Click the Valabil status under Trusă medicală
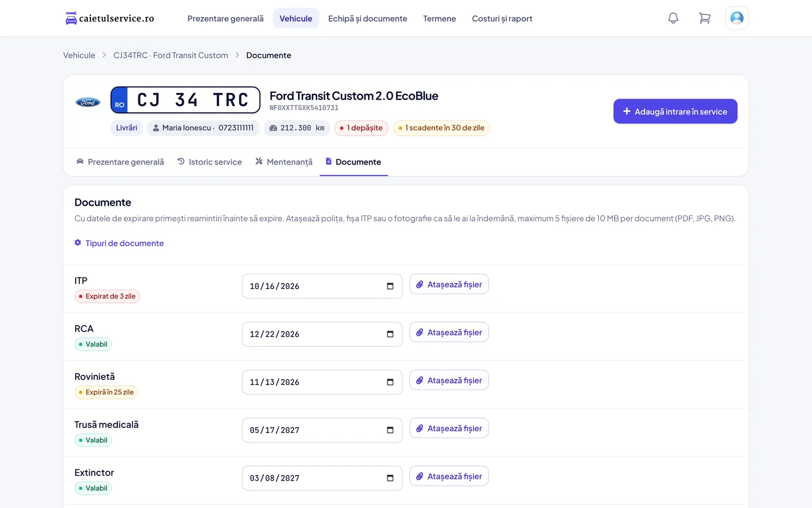The height and width of the screenshot is (508, 812). click(x=93, y=440)
